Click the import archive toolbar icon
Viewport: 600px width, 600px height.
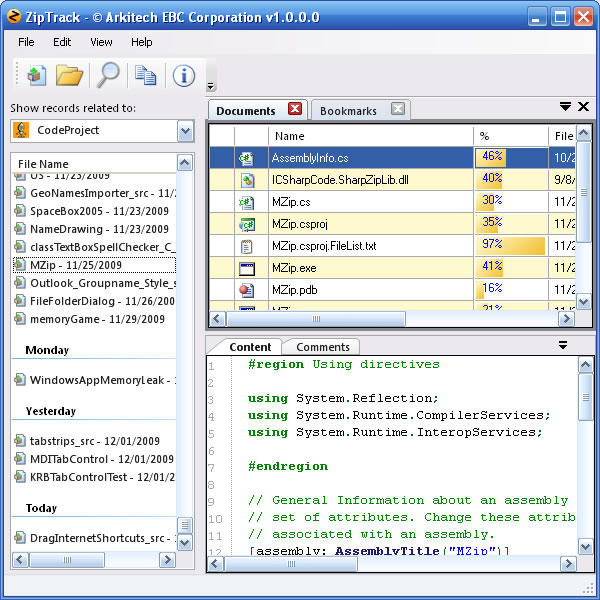(37, 75)
